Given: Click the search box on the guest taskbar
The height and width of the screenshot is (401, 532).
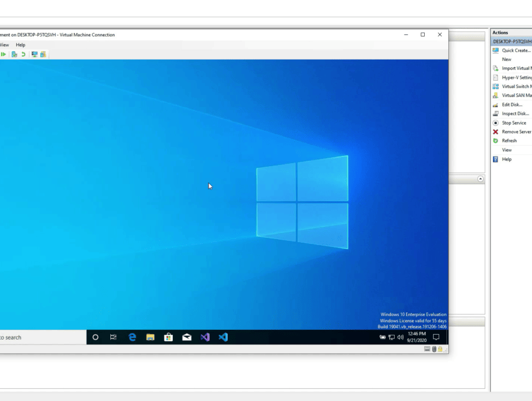Looking at the screenshot, I should (x=36, y=337).
